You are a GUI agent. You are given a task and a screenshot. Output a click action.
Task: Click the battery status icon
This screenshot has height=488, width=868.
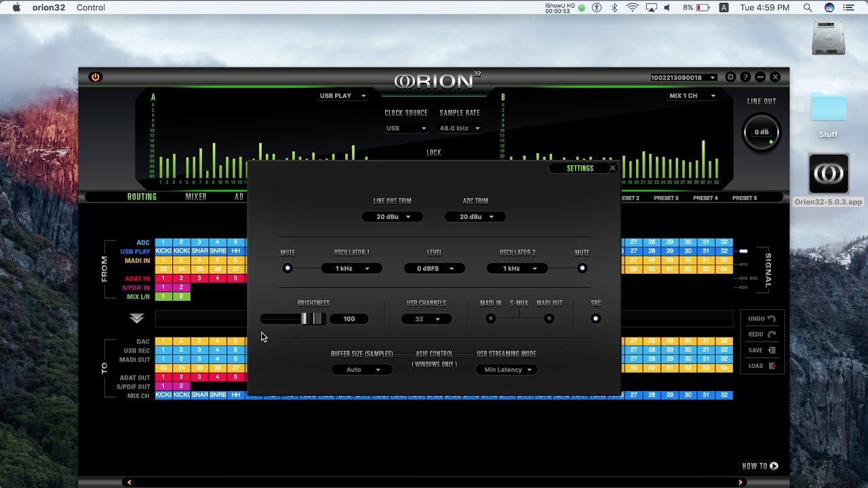pos(704,7)
